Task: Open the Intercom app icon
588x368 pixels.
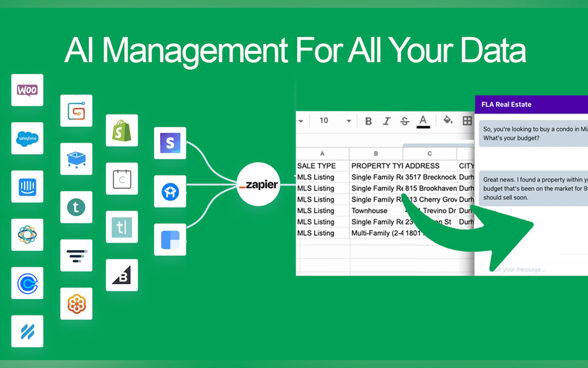Action: pos(27,187)
